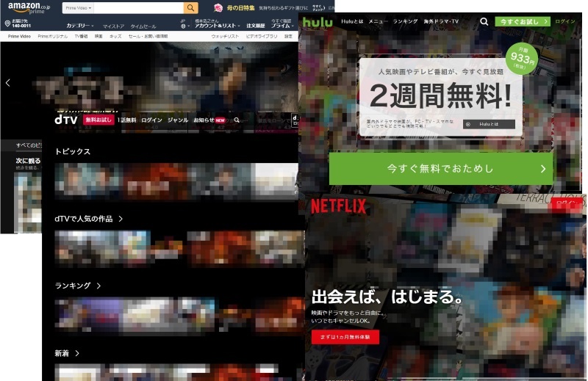Screen dimensions: 588x381
Task: Open the Prime Video search category dropdown
Action: (x=76, y=7)
